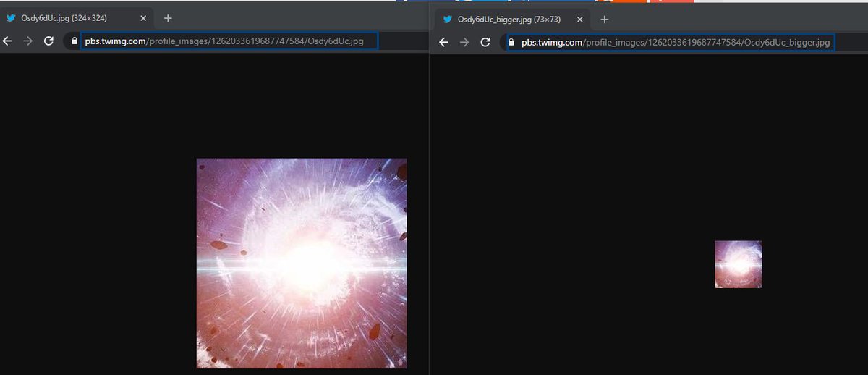Viewport: 868px width, 375px height.
Task: Open a new tab in left window
Action: pos(168,18)
